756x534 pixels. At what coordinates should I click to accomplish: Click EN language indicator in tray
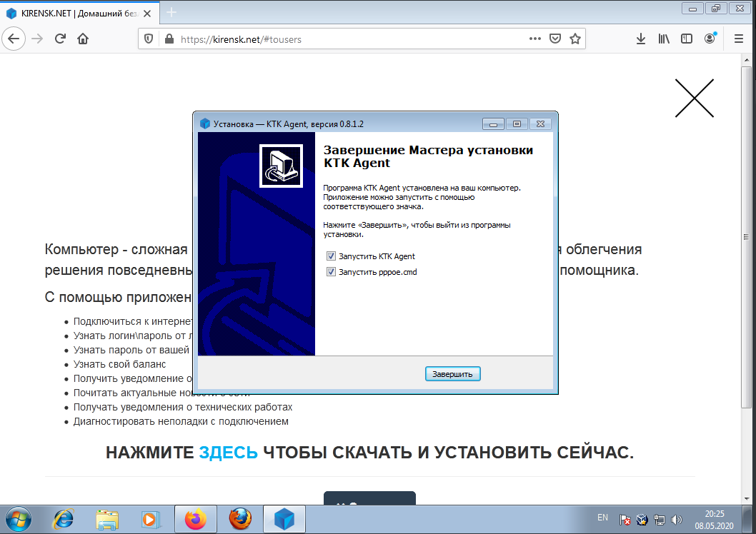point(602,518)
